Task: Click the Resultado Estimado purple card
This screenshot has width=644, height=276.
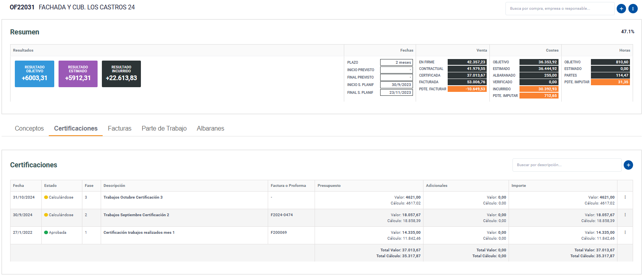Action: (x=78, y=74)
